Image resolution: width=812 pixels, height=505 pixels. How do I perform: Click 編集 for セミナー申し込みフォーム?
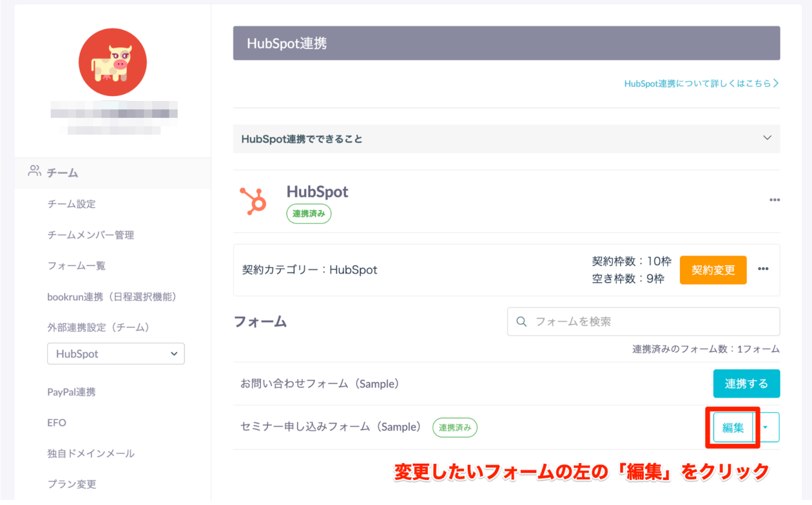pos(733,427)
